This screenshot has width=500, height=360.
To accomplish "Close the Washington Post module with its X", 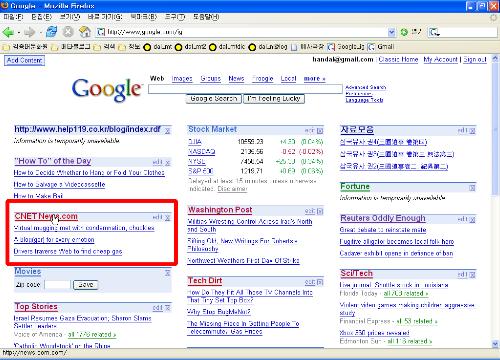I will coord(320,211).
